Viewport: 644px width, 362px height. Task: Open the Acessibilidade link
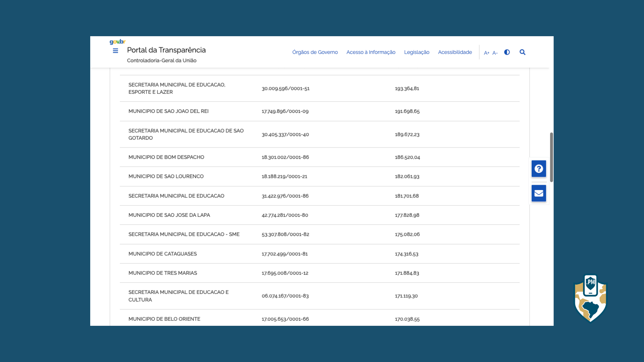(x=454, y=52)
